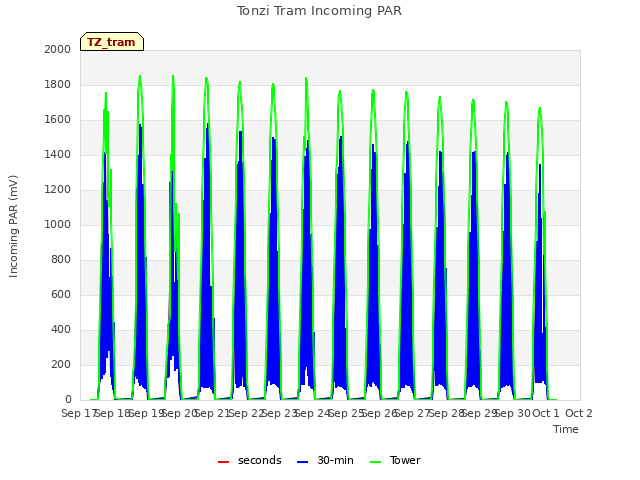Click the Oct 2 x-axis date label
This screenshot has width=640, height=480.
[x=579, y=413]
